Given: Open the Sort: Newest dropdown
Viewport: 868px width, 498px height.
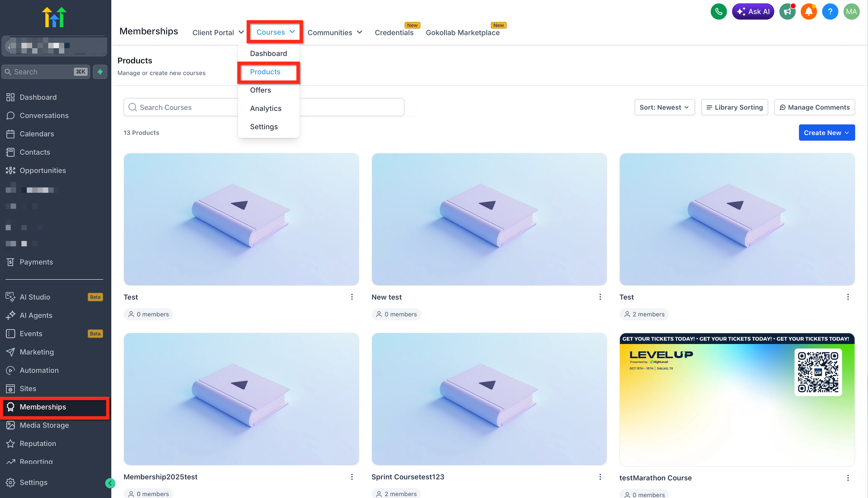Looking at the screenshot, I should [664, 107].
